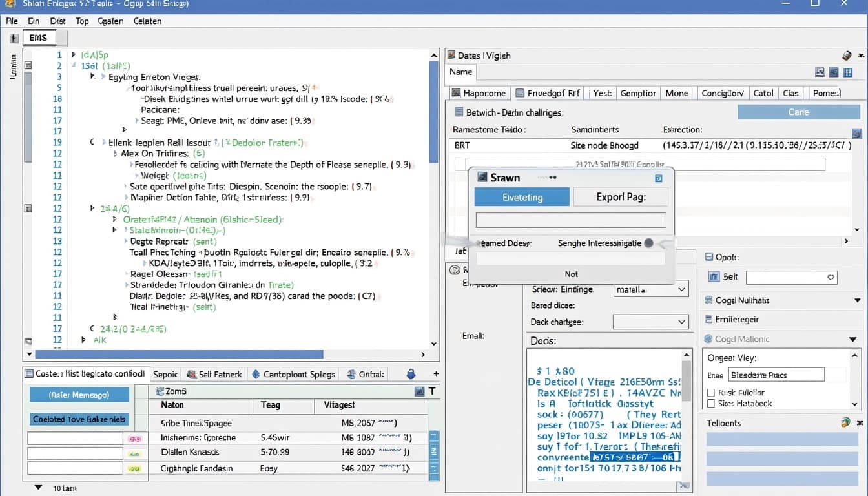The image size is (868, 496).
Task: Open the Cgaten menu
Action: 110,21
